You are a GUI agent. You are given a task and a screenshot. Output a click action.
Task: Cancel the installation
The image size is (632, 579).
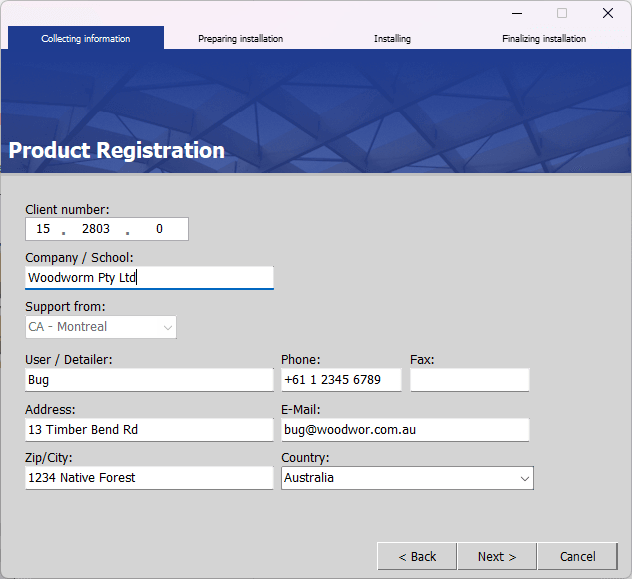577,556
